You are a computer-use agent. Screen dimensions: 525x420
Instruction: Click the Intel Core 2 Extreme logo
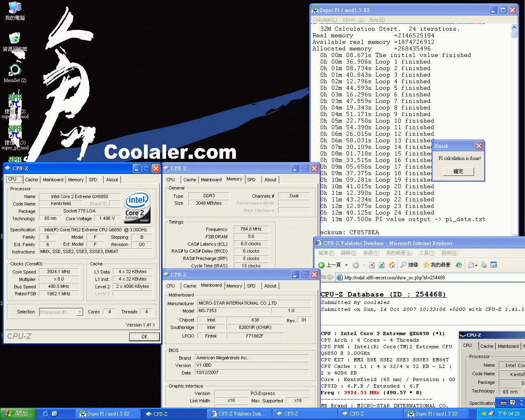click(x=137, y=207)
